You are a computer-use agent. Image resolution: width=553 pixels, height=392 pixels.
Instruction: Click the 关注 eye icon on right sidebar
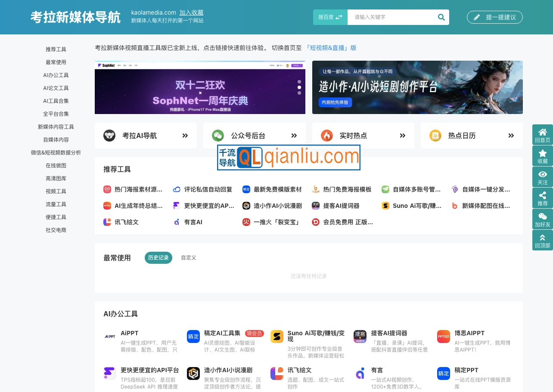coord(542,175)
